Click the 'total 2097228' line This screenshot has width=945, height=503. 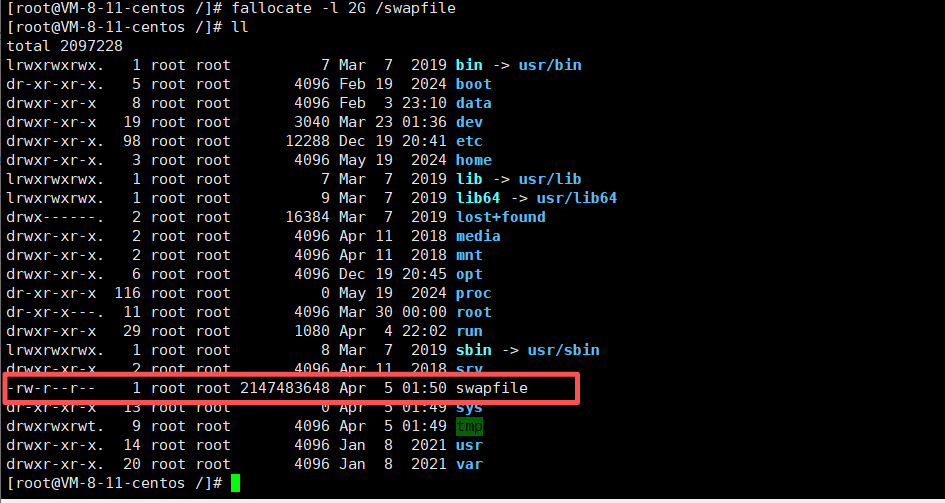(x=58, y=46)
